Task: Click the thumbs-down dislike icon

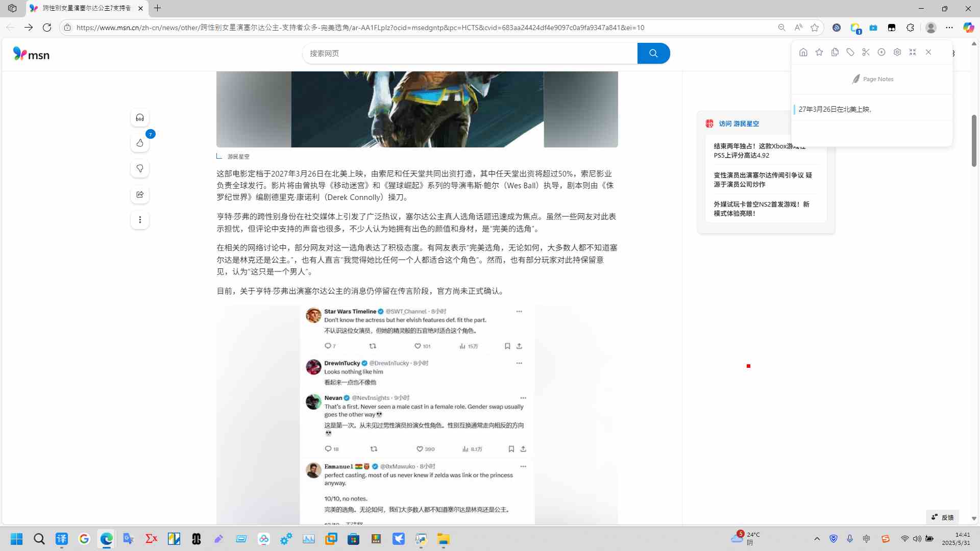Action: [140, 168]
